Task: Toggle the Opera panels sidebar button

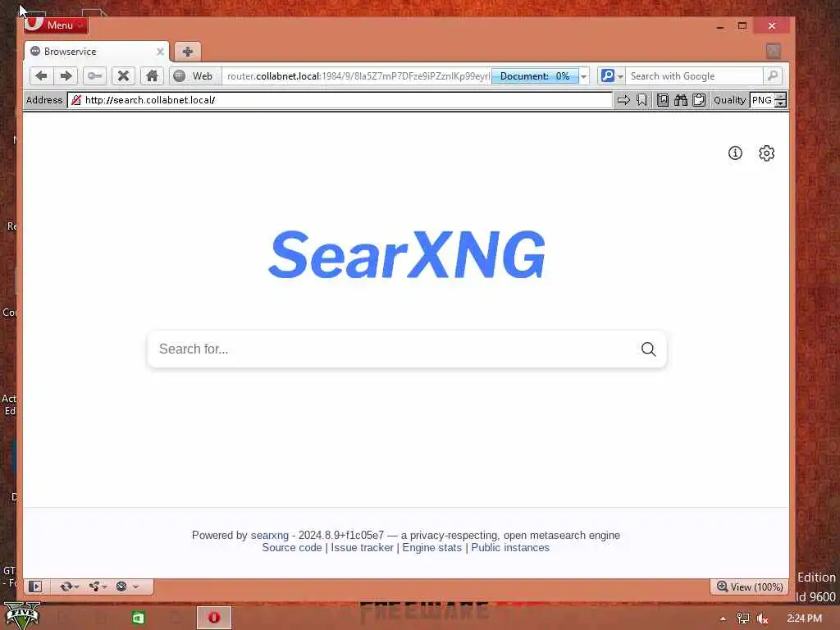Action: 35,587
